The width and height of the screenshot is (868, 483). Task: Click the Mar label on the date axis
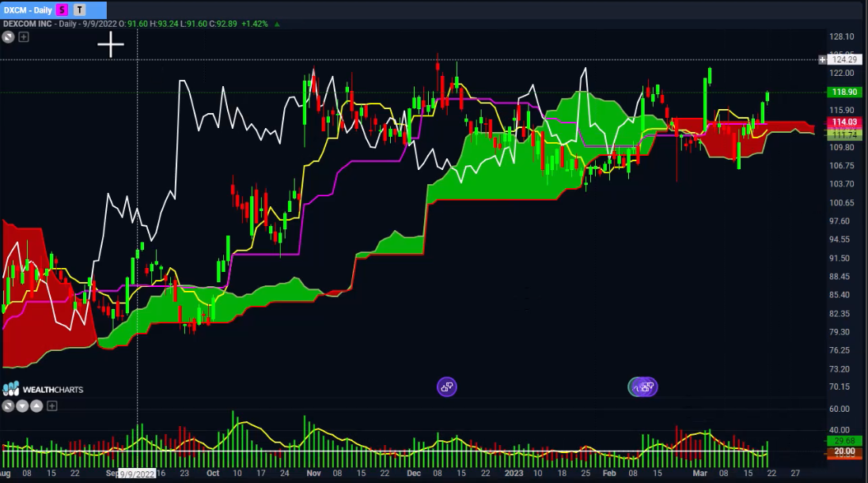pos(699,473)
